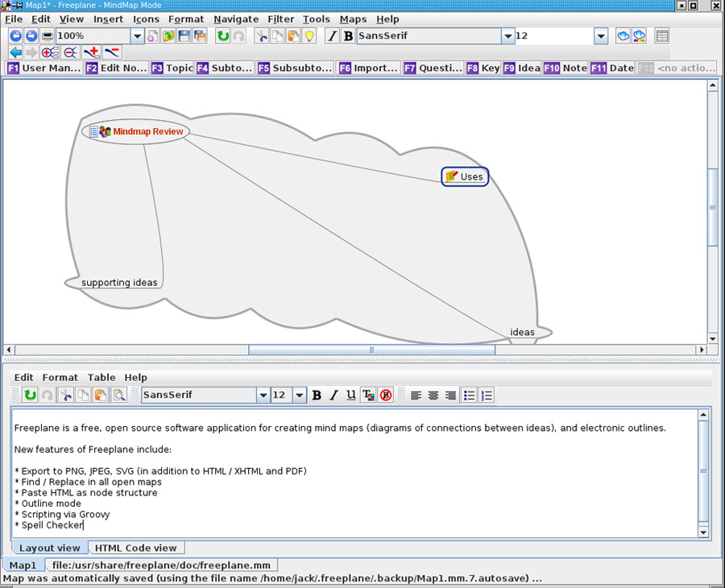
Task: Print the map with the printer icon
Action: (x=48, y=35)
